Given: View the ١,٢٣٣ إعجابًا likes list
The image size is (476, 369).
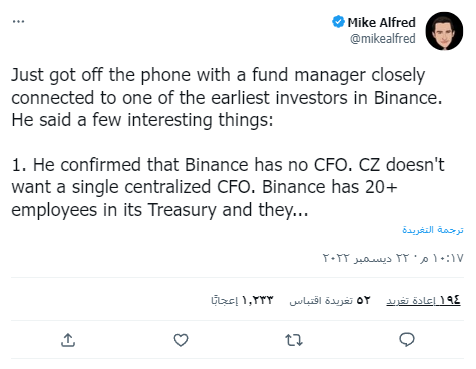Looking at the screenshot, I should (x=242, y=300).
